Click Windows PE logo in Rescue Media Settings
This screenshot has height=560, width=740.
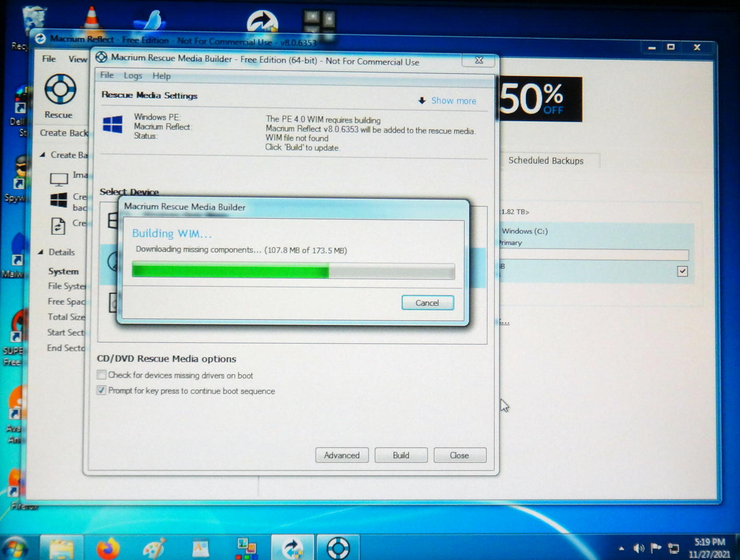(112, 124)
